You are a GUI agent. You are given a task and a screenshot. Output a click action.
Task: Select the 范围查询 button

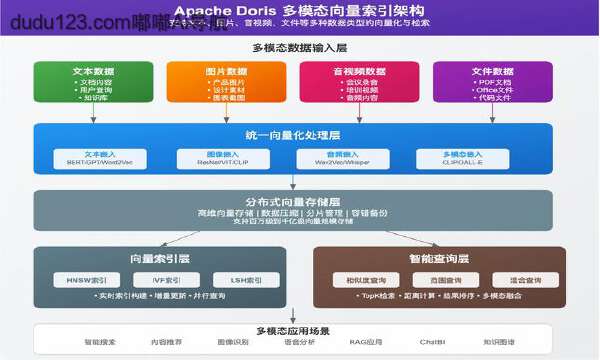(446, 280)
